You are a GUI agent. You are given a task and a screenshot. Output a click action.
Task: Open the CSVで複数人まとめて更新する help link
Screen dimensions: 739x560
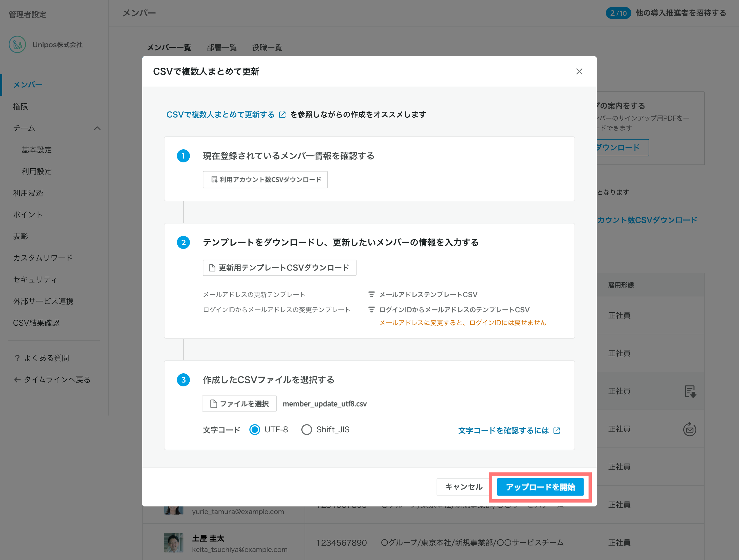tap(220, 115)
